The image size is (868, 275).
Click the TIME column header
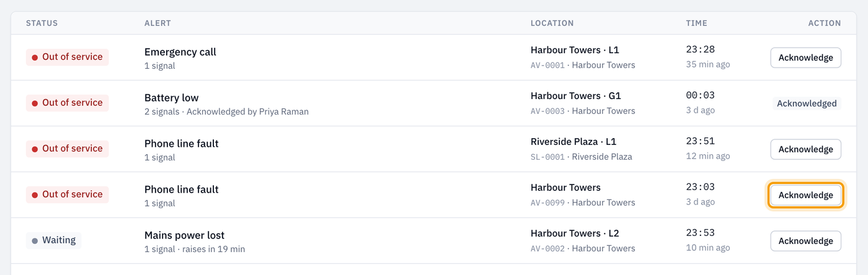696,23
